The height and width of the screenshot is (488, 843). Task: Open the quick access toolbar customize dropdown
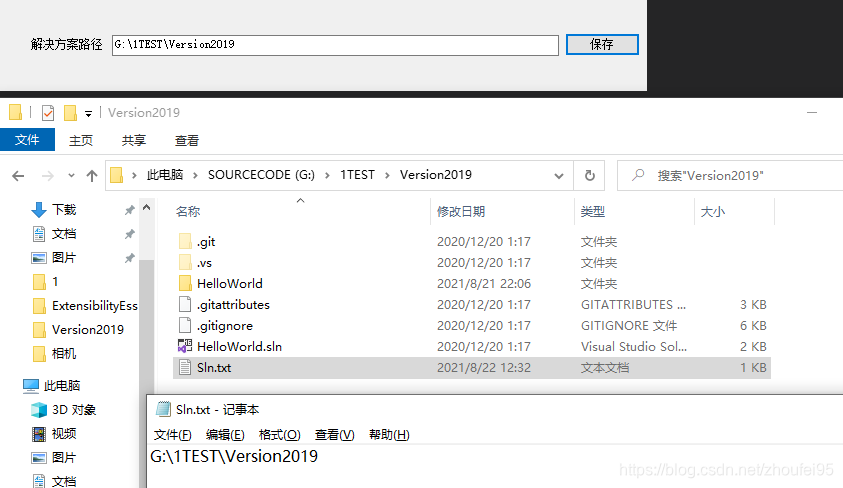pos(88,113)
